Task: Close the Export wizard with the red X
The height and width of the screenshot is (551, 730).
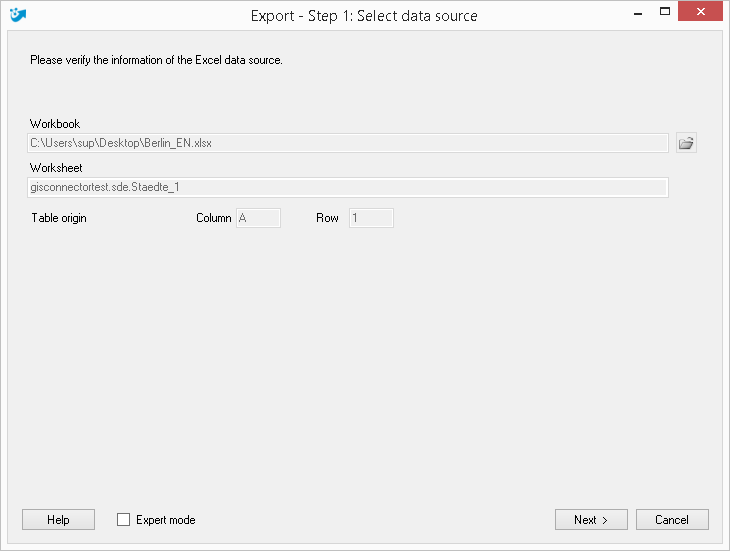Action: pyautogui.click(x=700, y=12)
